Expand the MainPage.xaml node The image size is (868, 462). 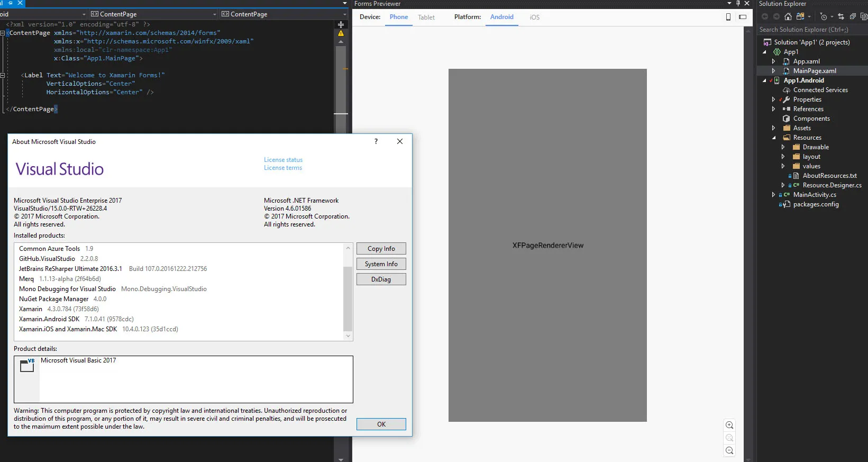(774, 71)
